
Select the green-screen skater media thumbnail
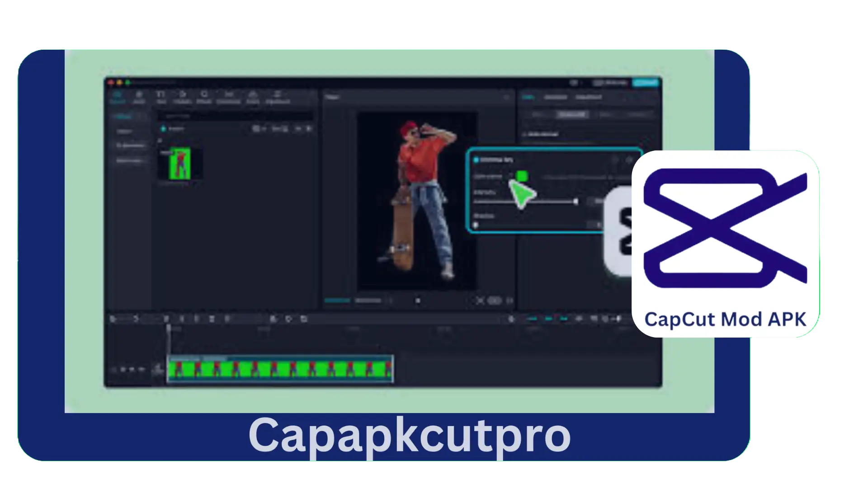pyautogui.click(x=179, y=164)
